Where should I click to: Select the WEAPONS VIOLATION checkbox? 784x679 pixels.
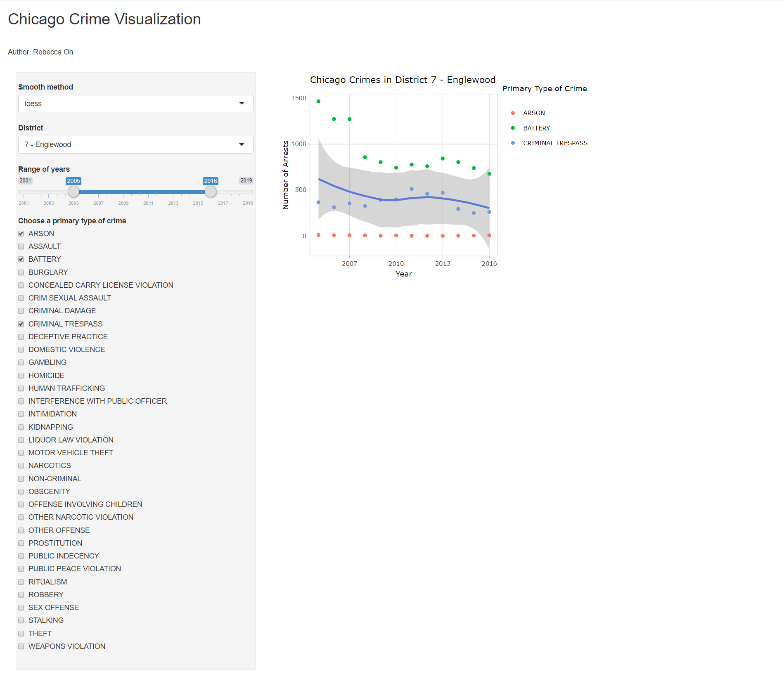tap(21, 646)
